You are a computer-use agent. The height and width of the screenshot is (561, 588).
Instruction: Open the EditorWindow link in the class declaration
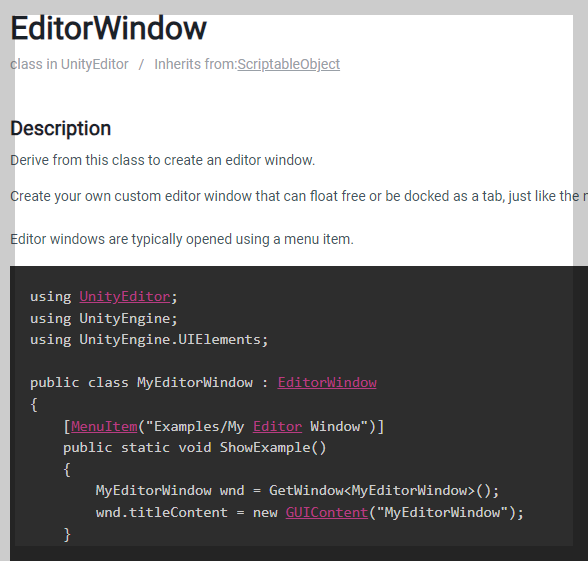point(327,382)
